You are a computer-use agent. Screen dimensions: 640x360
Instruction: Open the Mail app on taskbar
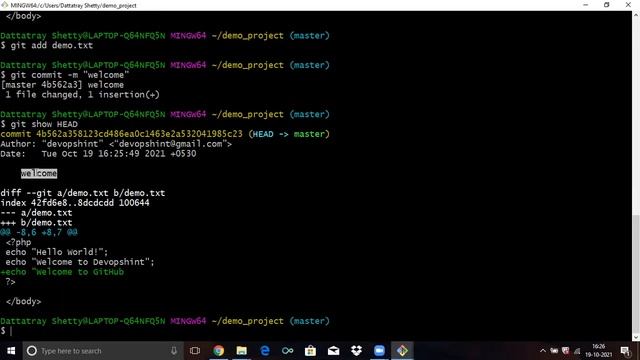click(333, 351)
